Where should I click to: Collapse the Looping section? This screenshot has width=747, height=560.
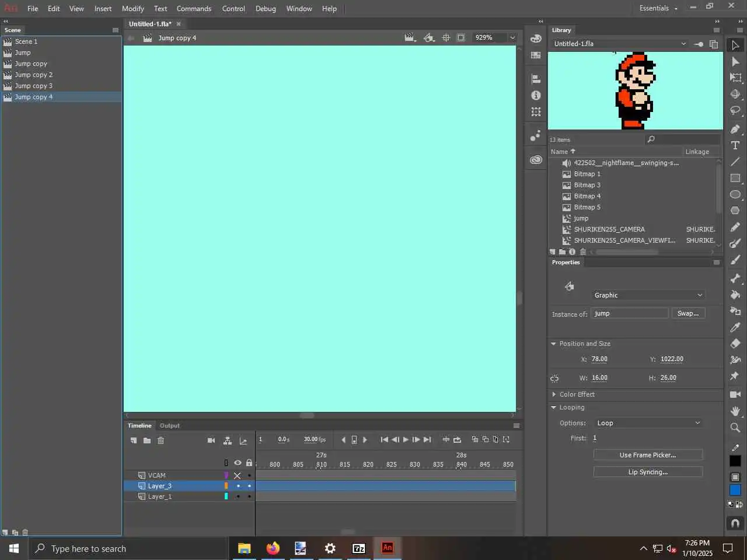pos(553,407)
